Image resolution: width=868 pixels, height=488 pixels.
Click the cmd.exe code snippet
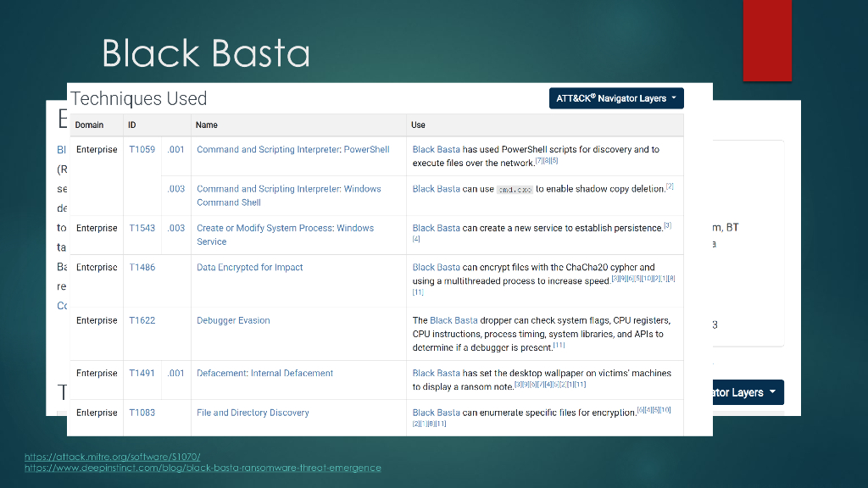point(515,190)
